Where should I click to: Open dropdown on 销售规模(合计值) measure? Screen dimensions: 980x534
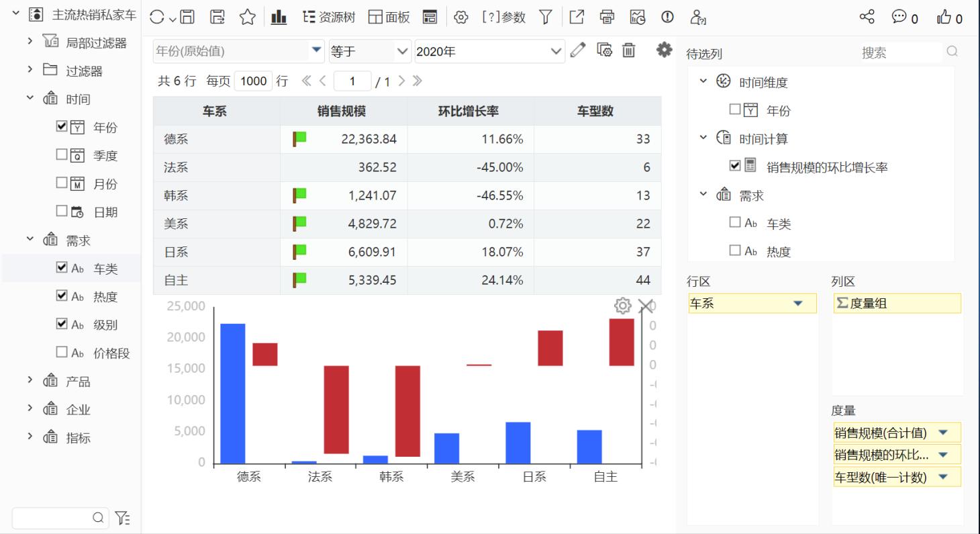tap(942, 433)
